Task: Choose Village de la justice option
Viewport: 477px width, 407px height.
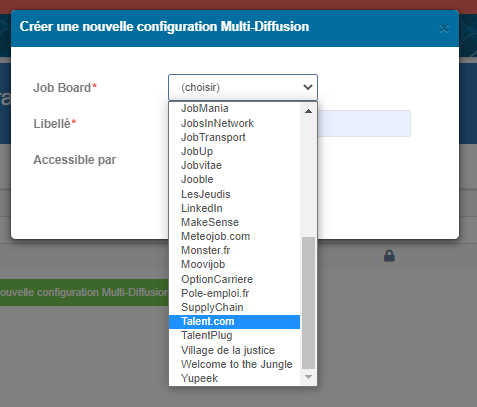Action: [x=234, y=350]
